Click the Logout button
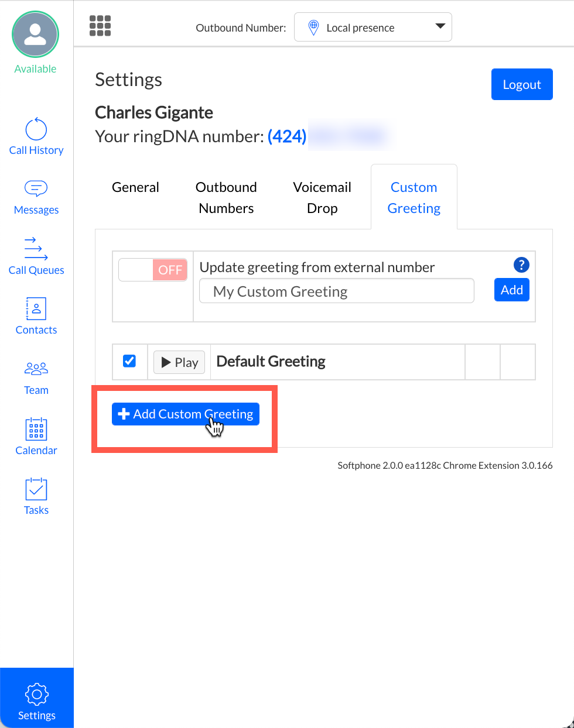Screen dimensions: 574x728 click(521, 84)
